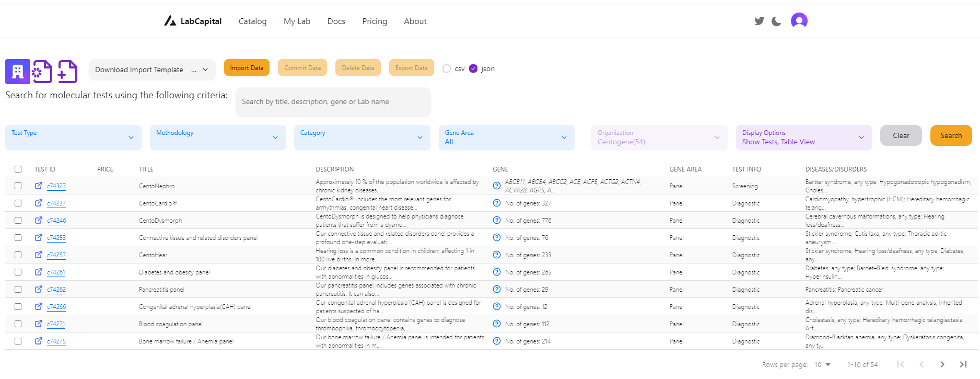Click the Export Data button
The width and height of the screenshot is (980, 379).
[x=411, y=67]
